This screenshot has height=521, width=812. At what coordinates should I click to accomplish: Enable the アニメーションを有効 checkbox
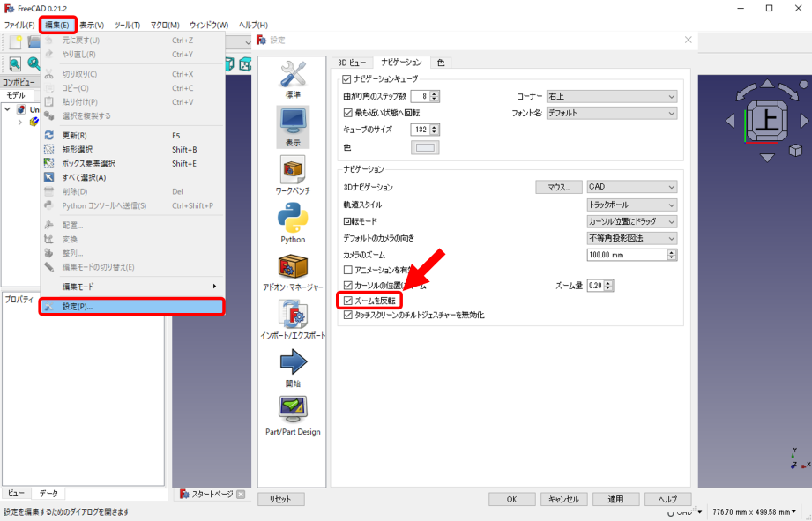pos(348,270)
